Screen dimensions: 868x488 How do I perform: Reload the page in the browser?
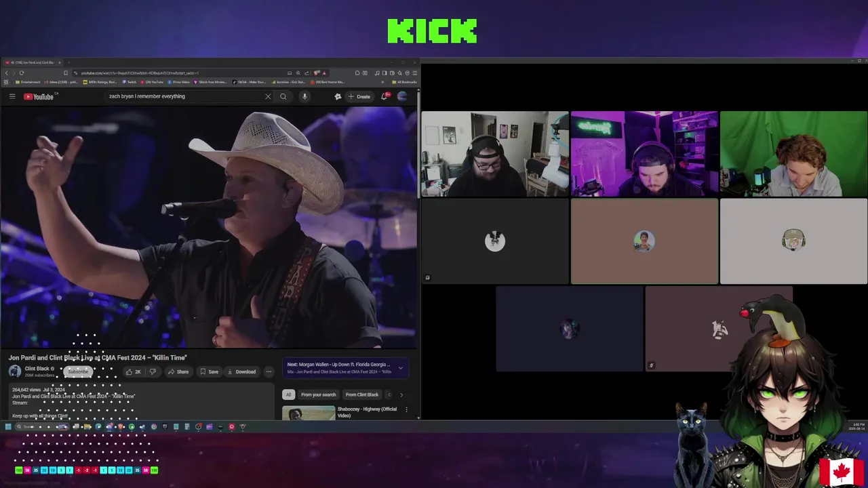(22, 73)
